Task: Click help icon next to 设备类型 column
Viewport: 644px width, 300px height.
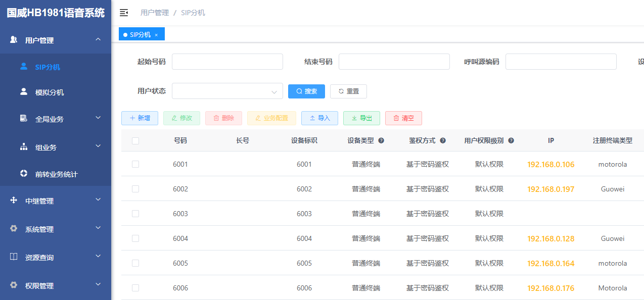Action: point(381,141)
